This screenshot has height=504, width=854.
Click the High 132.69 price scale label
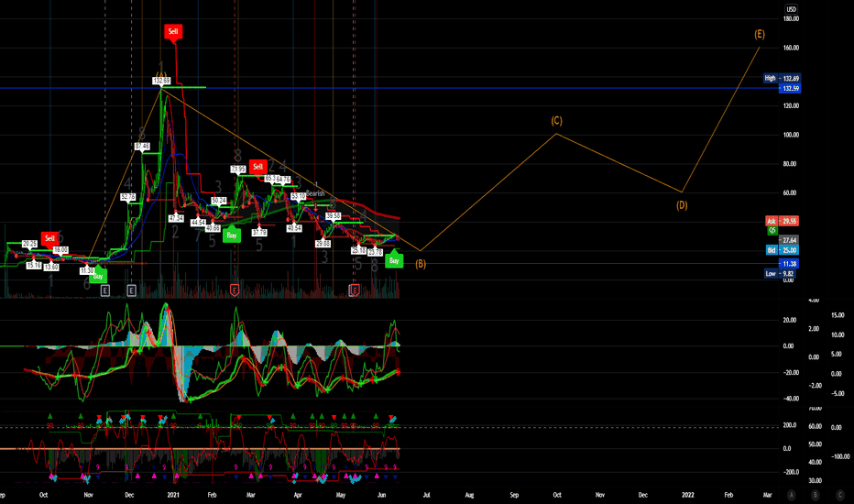coord(782,79)
